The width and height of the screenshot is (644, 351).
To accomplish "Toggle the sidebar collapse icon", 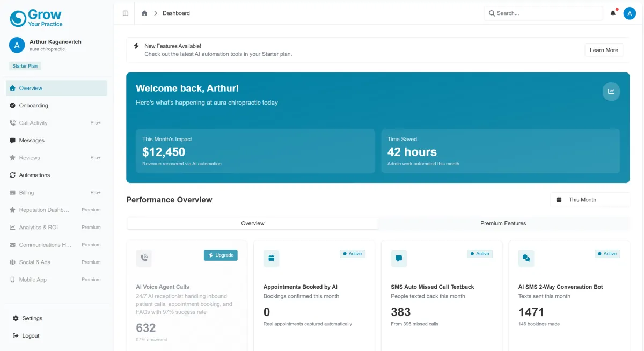I will tap(126, 13).
